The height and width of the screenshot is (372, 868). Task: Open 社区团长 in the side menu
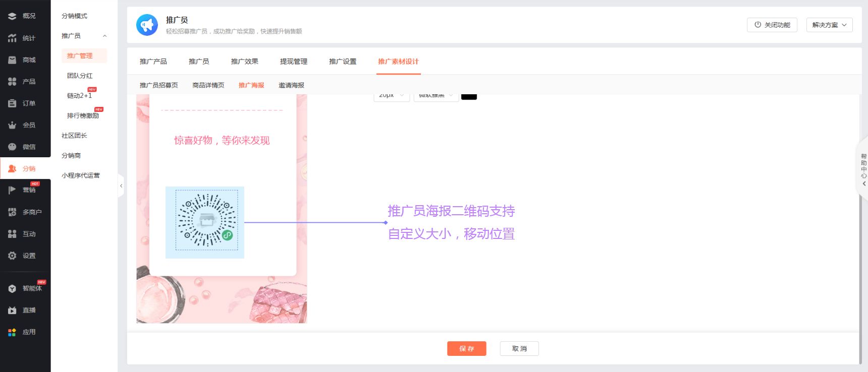[74, 136]
